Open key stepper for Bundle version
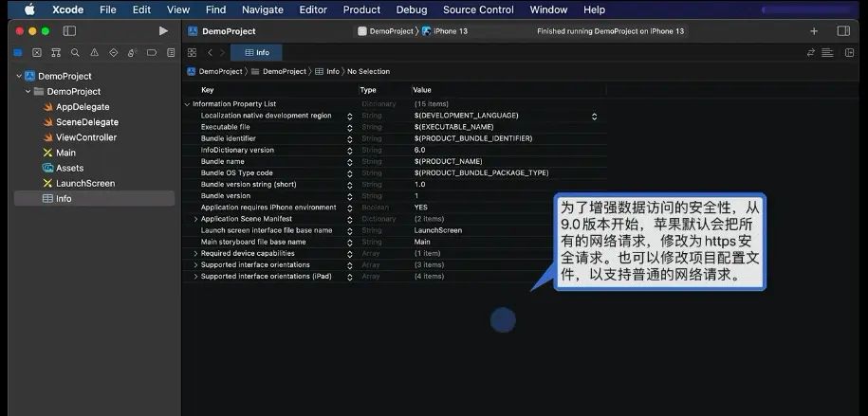Viewport: 868px width, 416px height. coord(349,196)
